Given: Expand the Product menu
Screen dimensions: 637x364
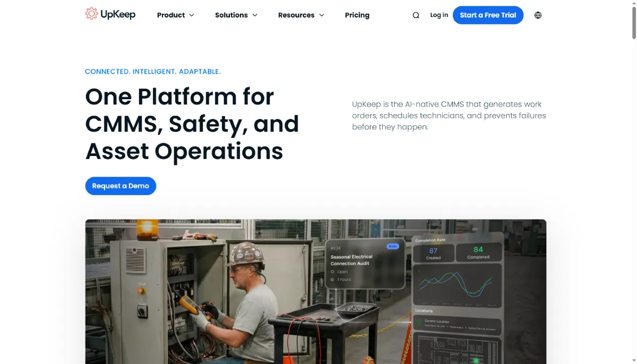Looking at the screenshot, I should (x=176, y=15).
